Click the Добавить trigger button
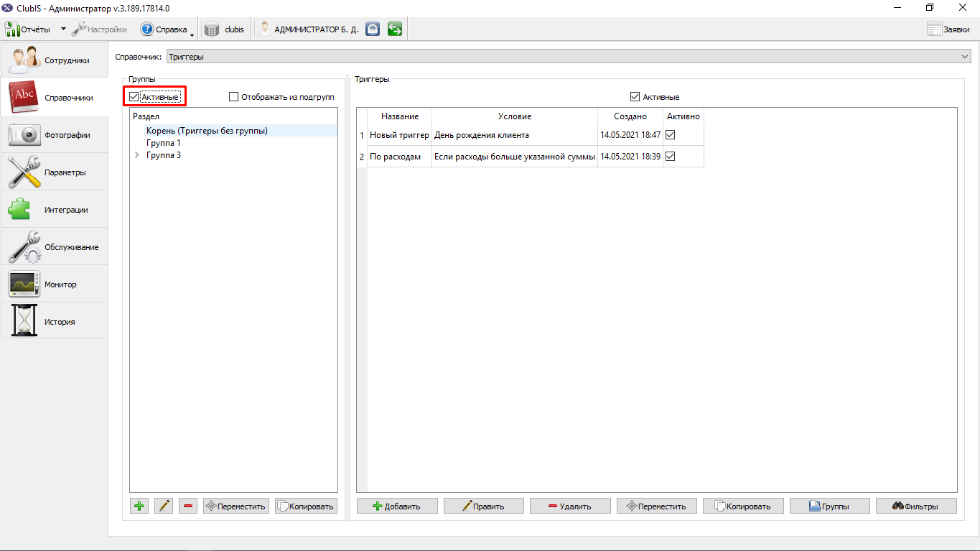The height and width of the screenshot is (551, 980). 398,506
